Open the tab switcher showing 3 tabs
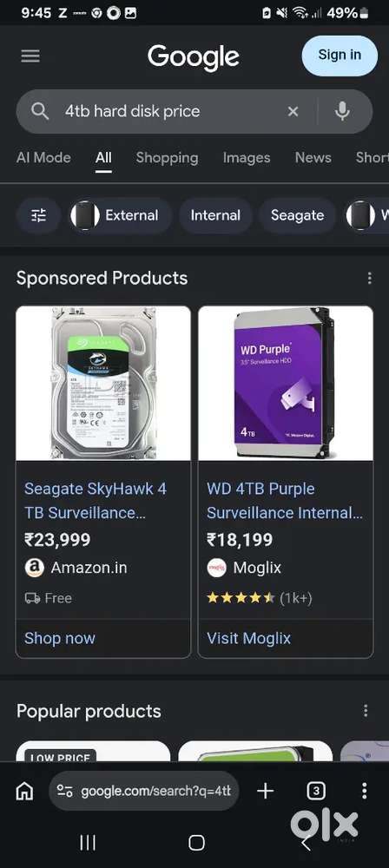This screenshot has width=389, height=868. (316, 791)
